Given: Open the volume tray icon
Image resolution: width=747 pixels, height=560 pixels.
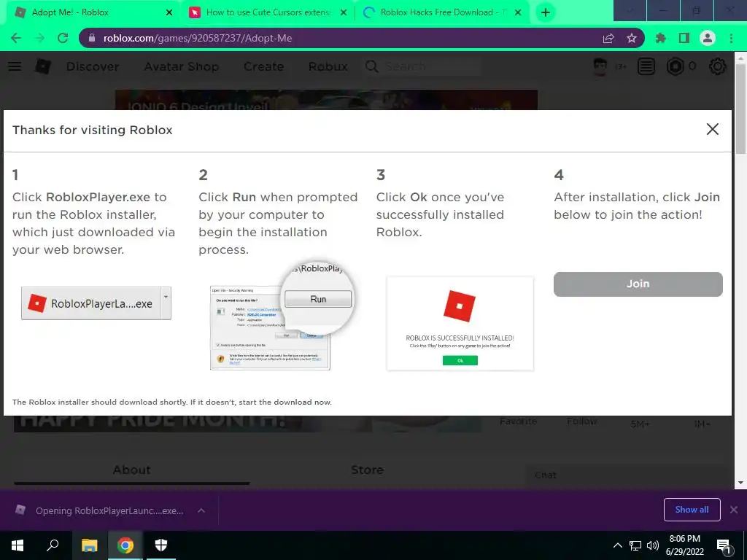Looking at the screenshot, I should [x=653, y=545].
